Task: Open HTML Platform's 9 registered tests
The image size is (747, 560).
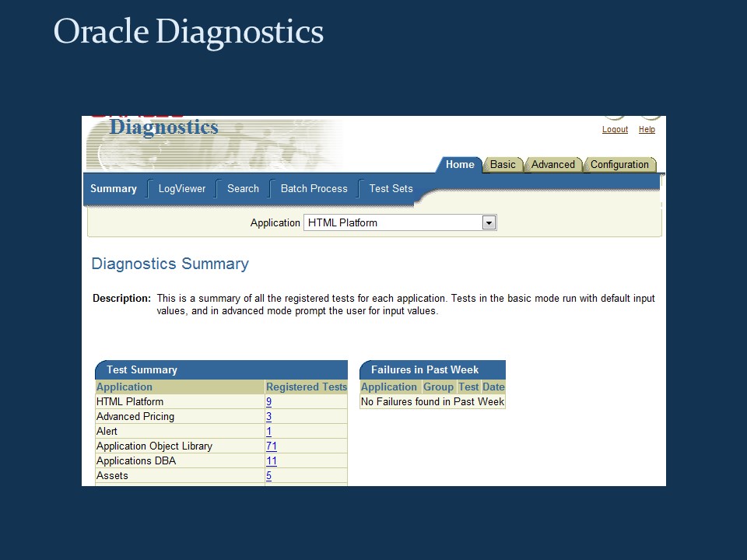Action: 268,401
